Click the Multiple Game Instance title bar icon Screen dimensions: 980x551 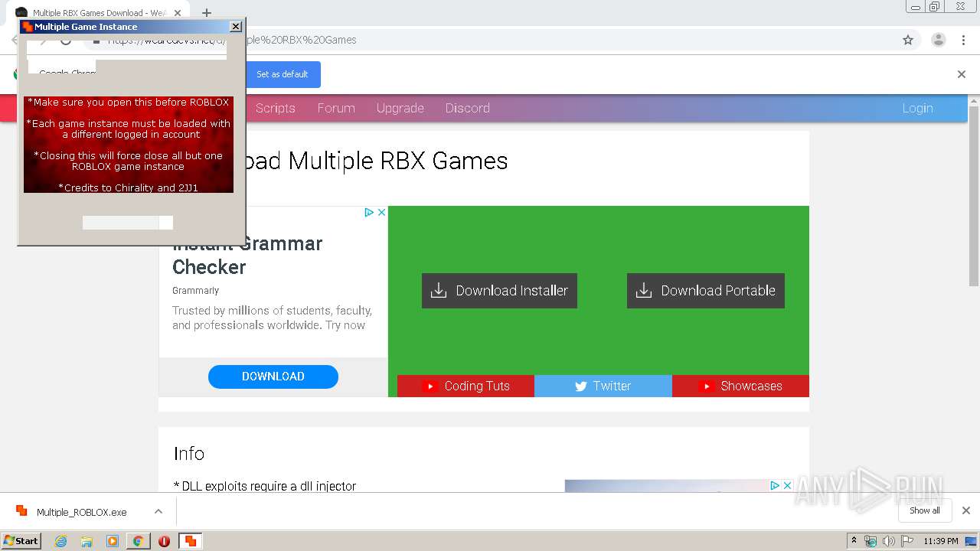point(27,26)
